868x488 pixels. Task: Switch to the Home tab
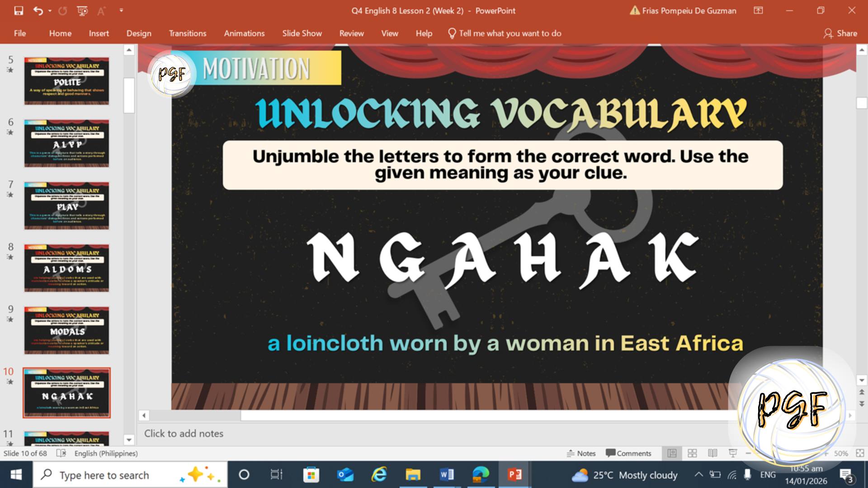click(x=60, y=33)
